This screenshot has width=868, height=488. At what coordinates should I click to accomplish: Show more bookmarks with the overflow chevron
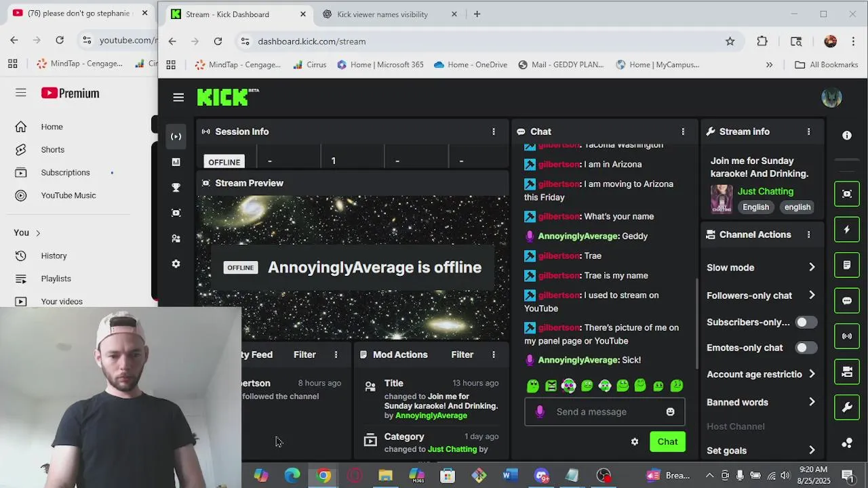tap(769, 64)
